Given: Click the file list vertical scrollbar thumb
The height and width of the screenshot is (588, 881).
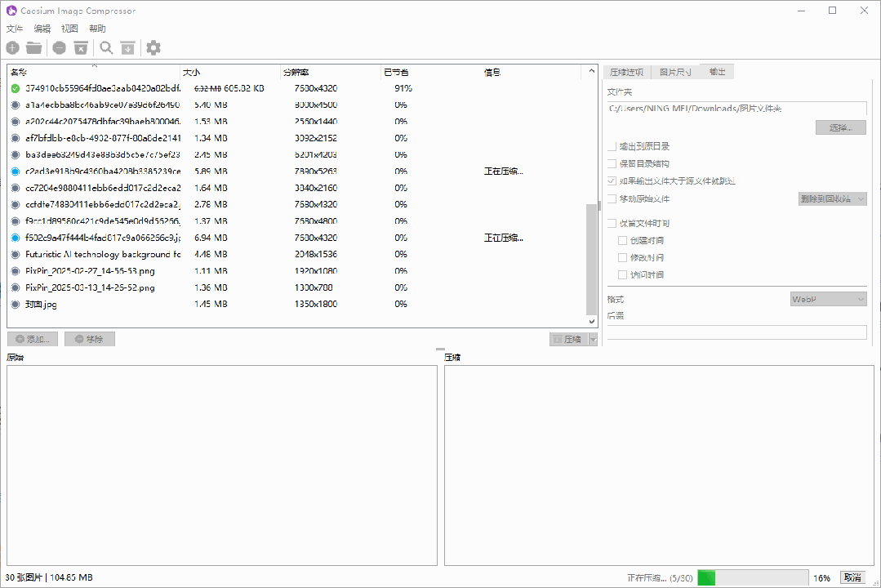Looking at the screenshot, I should click(x=591, y=259).
